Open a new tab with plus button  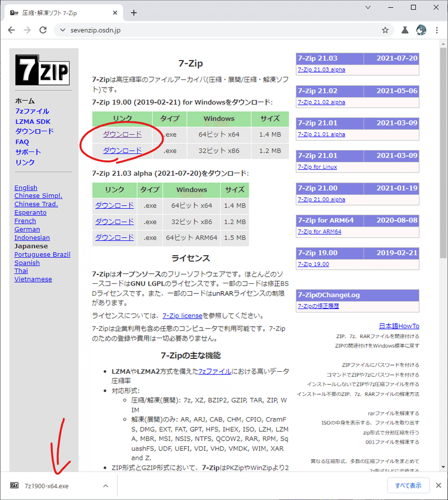(134, 13)
